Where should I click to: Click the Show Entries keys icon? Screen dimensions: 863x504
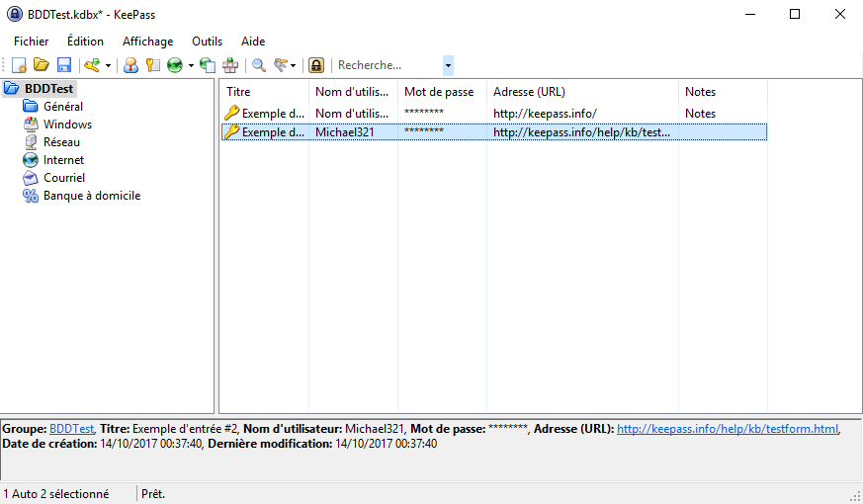(282, 65)
